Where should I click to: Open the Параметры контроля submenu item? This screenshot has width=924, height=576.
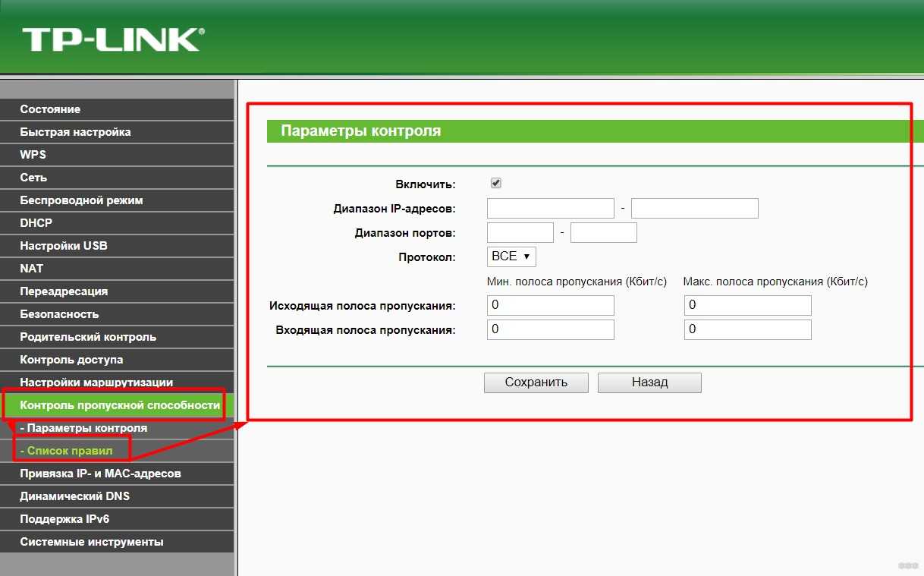coord(117,428)
